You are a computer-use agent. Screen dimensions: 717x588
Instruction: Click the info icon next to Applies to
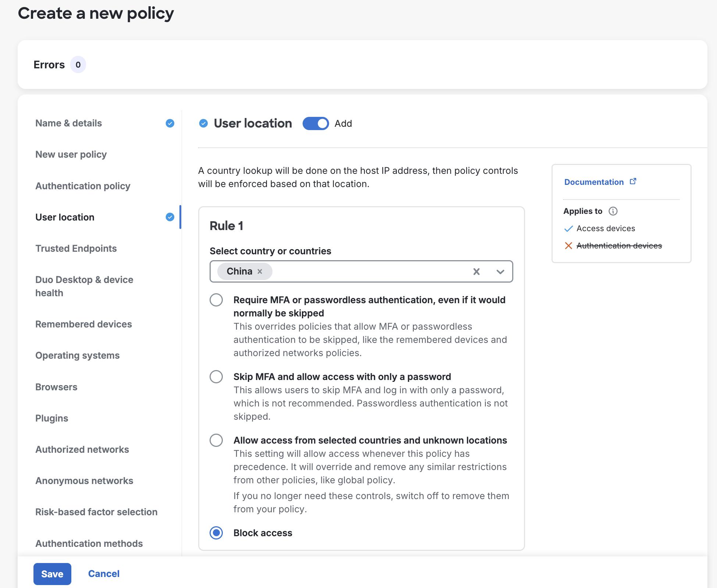(x=613, y=211)
